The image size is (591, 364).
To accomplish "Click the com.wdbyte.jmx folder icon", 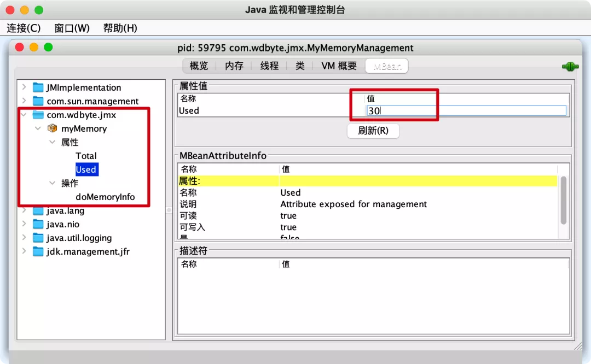I will (38, 114).
